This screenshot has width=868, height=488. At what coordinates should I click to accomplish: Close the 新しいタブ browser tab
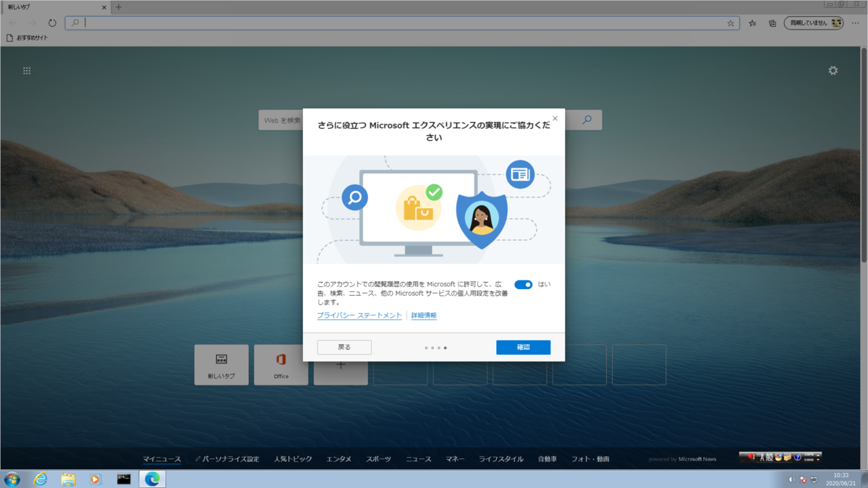[103, 7]
